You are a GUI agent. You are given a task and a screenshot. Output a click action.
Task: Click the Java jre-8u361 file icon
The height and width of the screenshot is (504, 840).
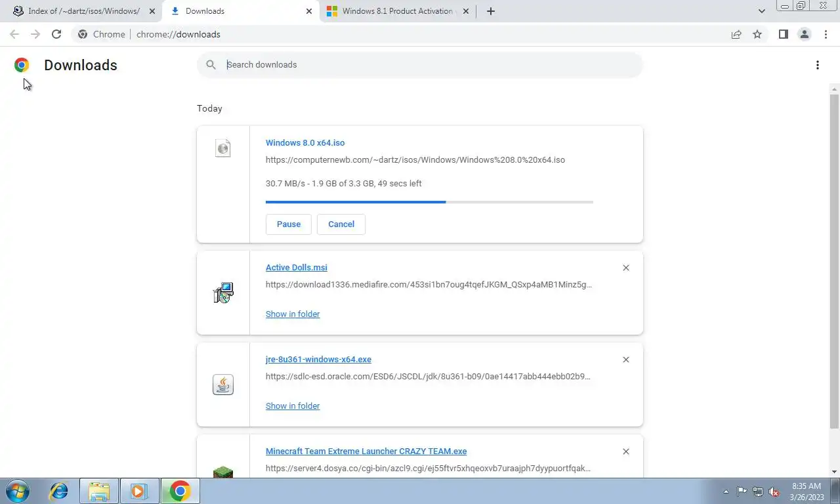(x=223, y=385)
